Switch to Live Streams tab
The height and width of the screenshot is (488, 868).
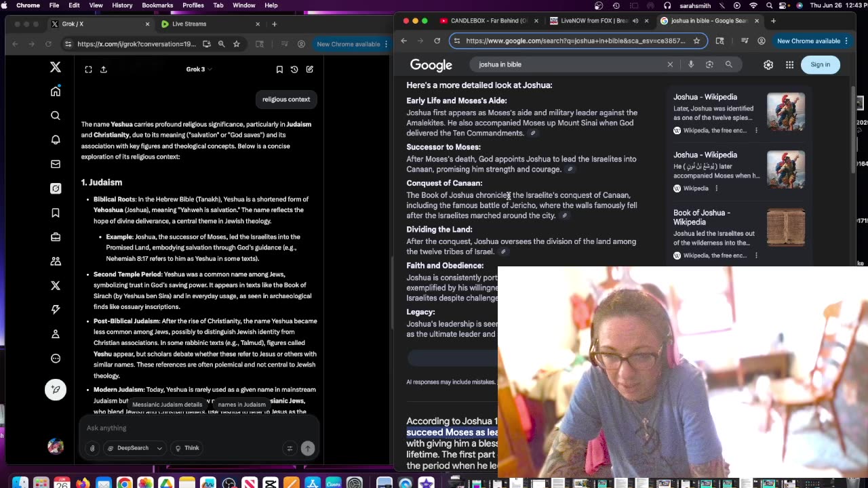pos(210,24)
